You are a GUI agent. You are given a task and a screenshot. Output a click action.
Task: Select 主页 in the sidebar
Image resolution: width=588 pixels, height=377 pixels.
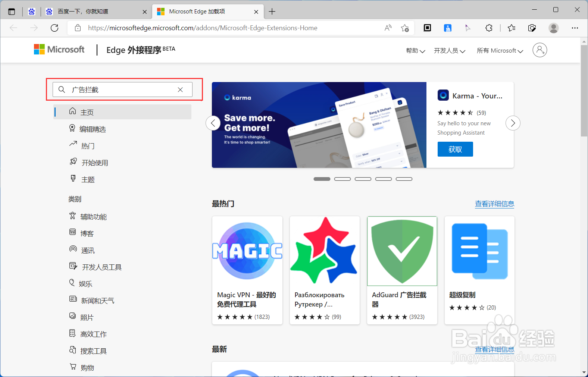coord(123,112)
